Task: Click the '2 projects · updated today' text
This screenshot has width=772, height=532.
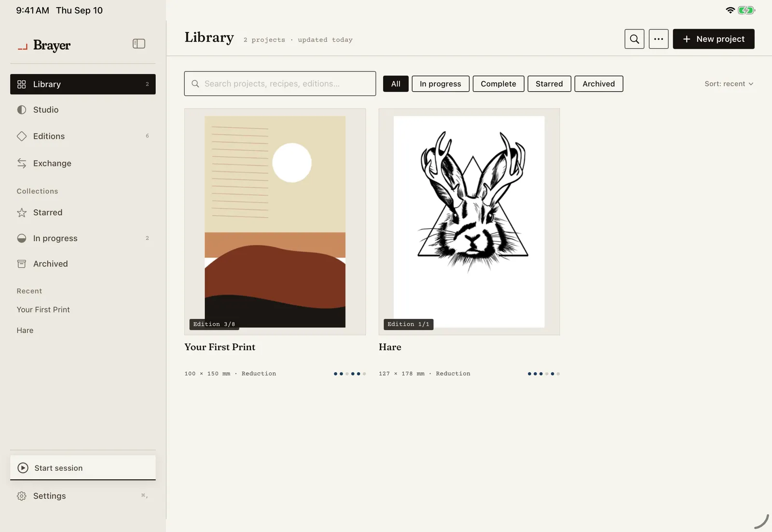Action: [x=298, y=40]
